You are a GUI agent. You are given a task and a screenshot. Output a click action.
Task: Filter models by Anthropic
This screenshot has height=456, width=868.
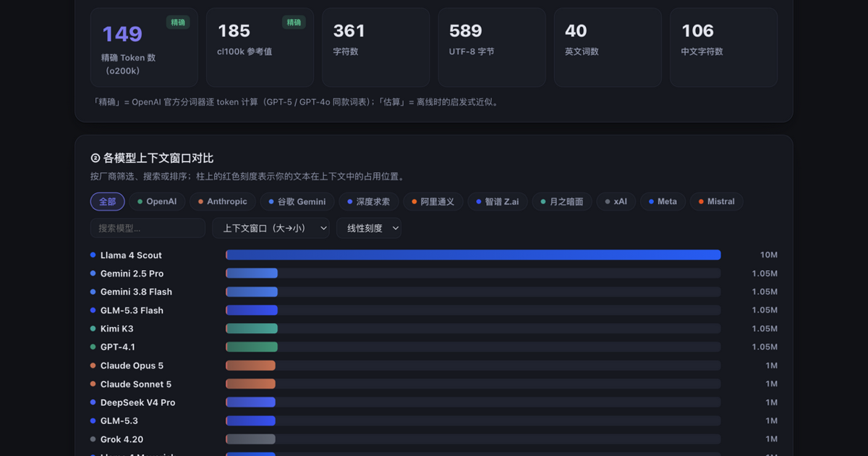tap(223, 202)
